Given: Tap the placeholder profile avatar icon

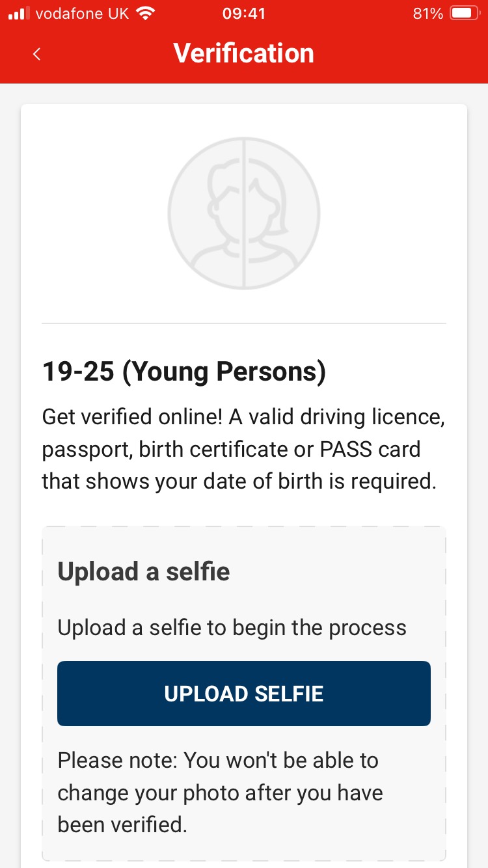Looking at the screenshot, I should 244,213.
